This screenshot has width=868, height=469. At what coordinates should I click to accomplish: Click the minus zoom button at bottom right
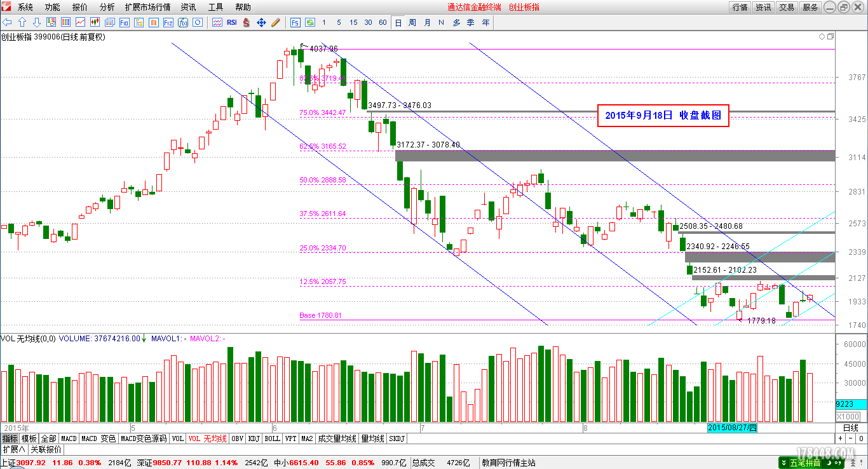point(851,438)
